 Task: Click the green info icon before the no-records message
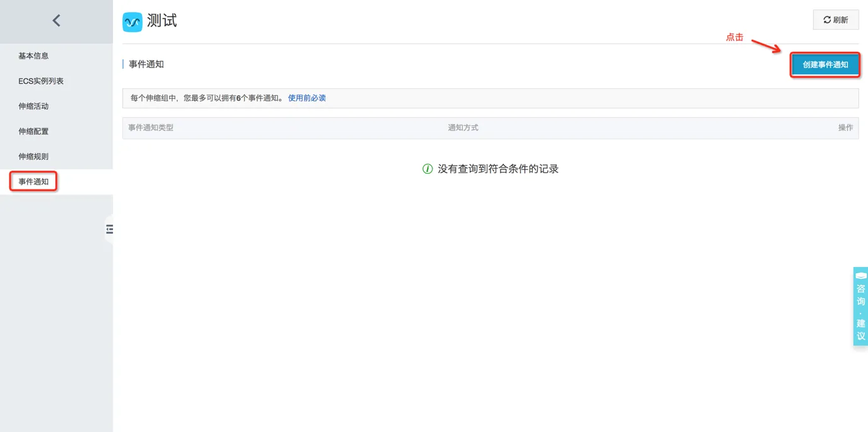[427, 169]
